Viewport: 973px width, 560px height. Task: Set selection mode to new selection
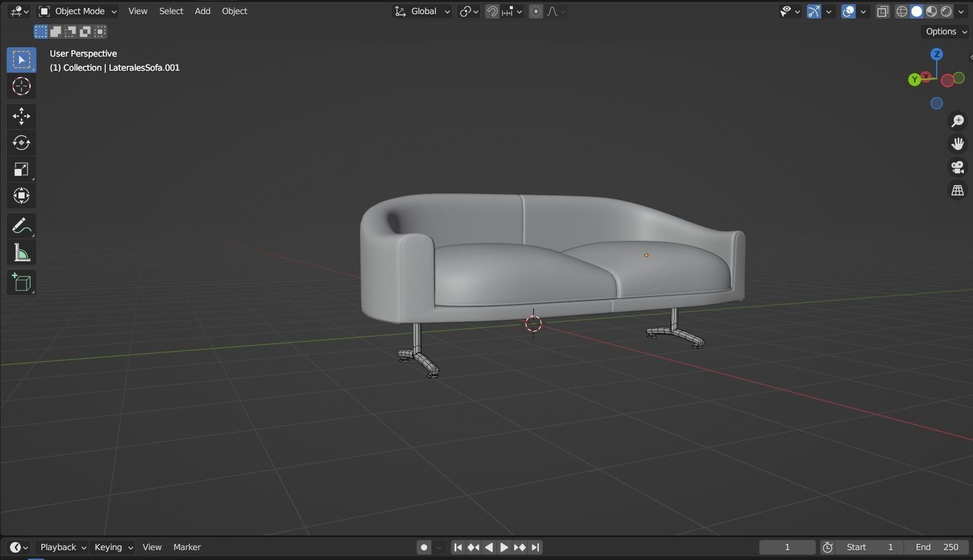pos(41,31)
